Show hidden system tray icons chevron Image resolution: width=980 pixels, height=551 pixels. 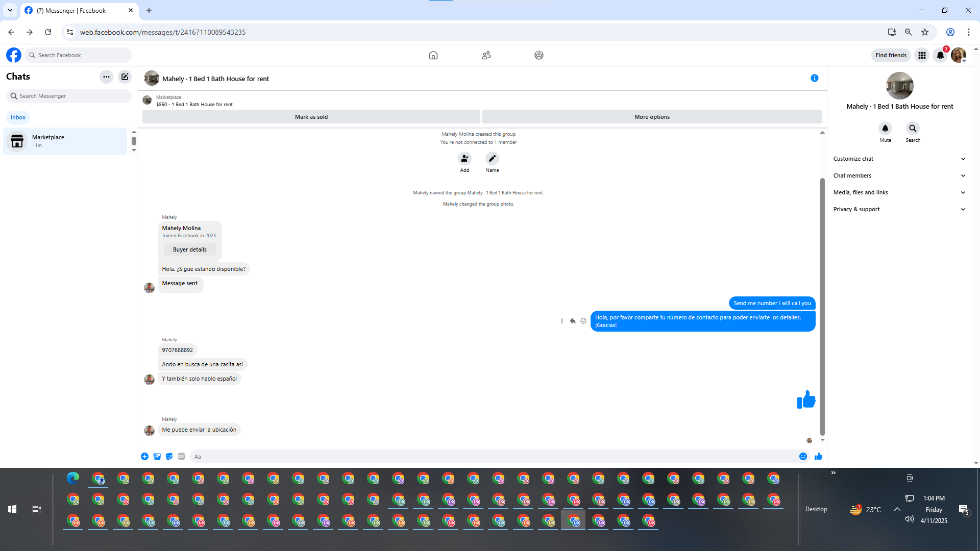897,509
